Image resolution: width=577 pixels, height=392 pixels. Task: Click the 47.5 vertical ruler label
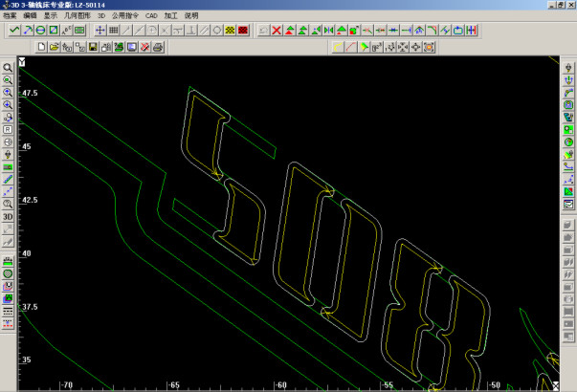click(30, 93)
